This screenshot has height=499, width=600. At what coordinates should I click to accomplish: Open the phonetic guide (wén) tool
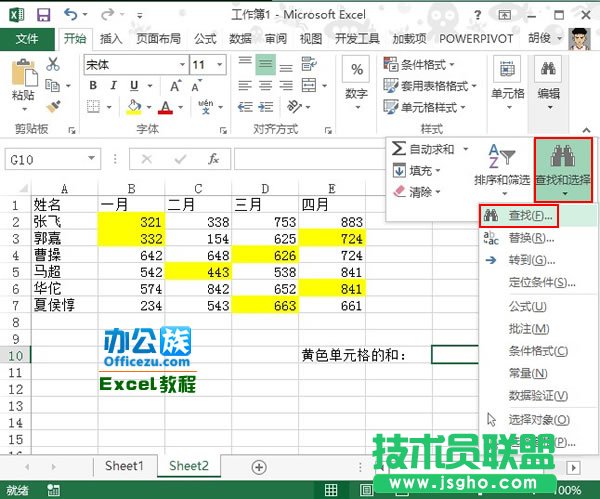[x=205, y=107]
